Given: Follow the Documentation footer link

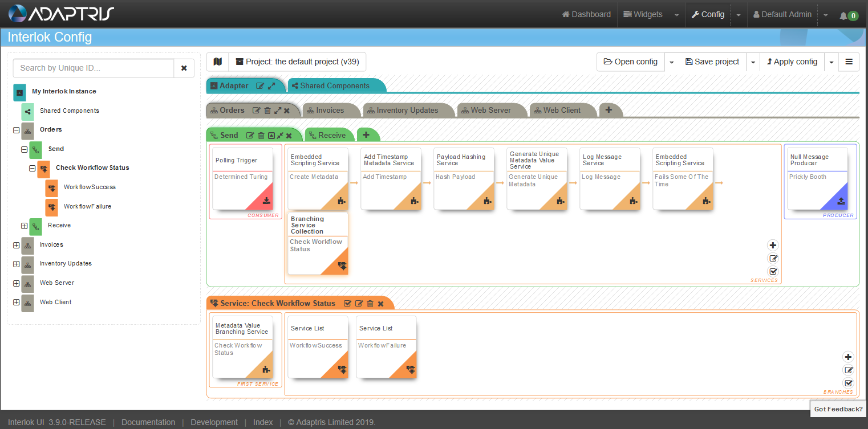Looking at the screenshot, I should tap(148, 422).
